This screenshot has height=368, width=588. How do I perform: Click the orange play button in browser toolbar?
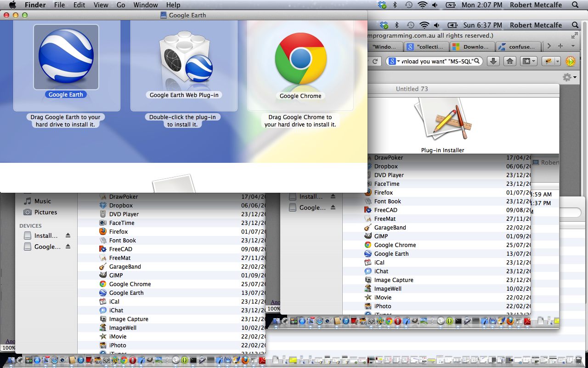click(x=570, y=61)
